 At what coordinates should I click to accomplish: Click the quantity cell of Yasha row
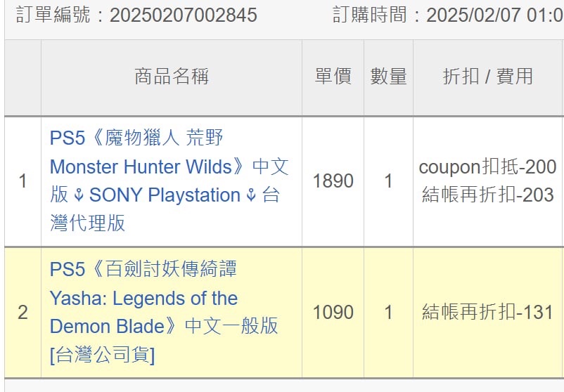click(388, 312)
